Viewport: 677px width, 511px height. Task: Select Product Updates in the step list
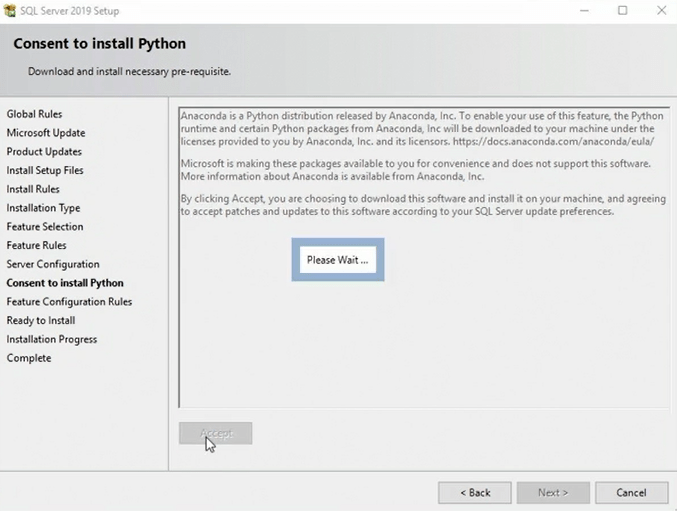click(x=44, y=152)
